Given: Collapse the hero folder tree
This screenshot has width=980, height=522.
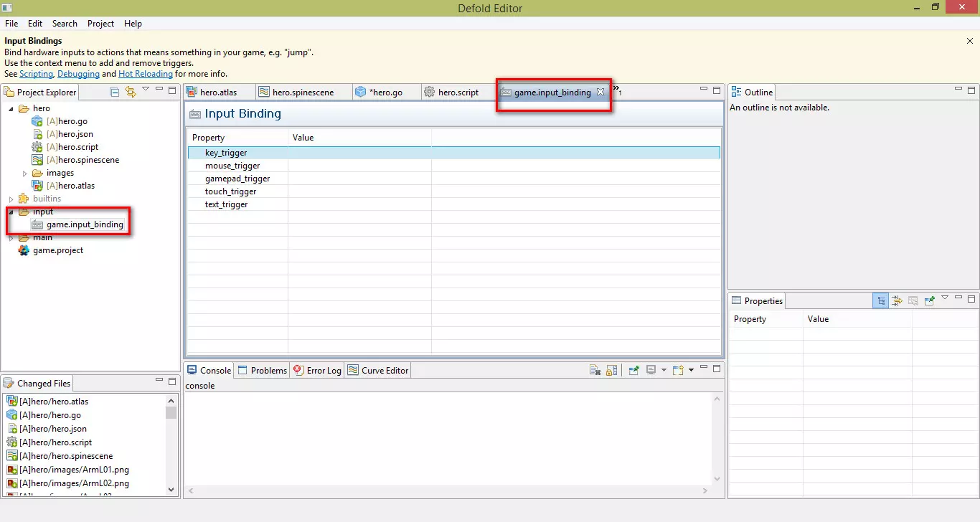Looking at the screenshot, I should (x=11, y=109).
